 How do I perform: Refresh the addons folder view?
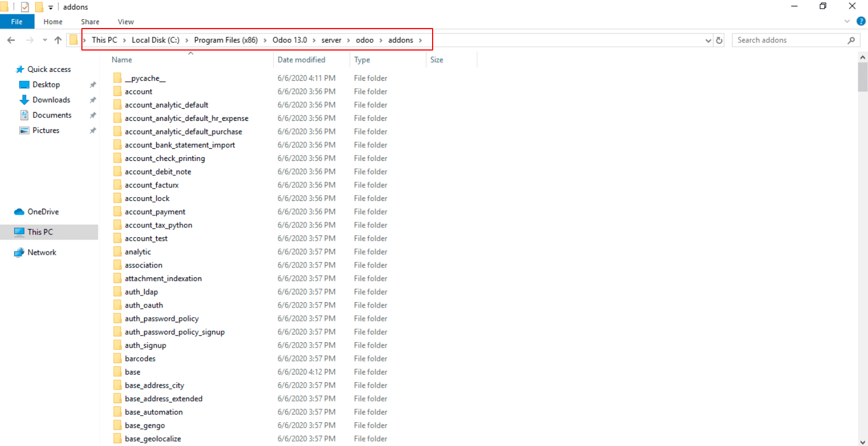click(x=719, y=40)
